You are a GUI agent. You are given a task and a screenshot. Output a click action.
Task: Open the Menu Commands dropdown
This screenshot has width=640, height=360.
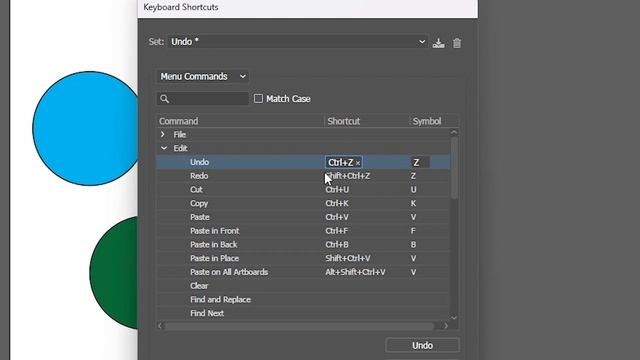point(203,76)
